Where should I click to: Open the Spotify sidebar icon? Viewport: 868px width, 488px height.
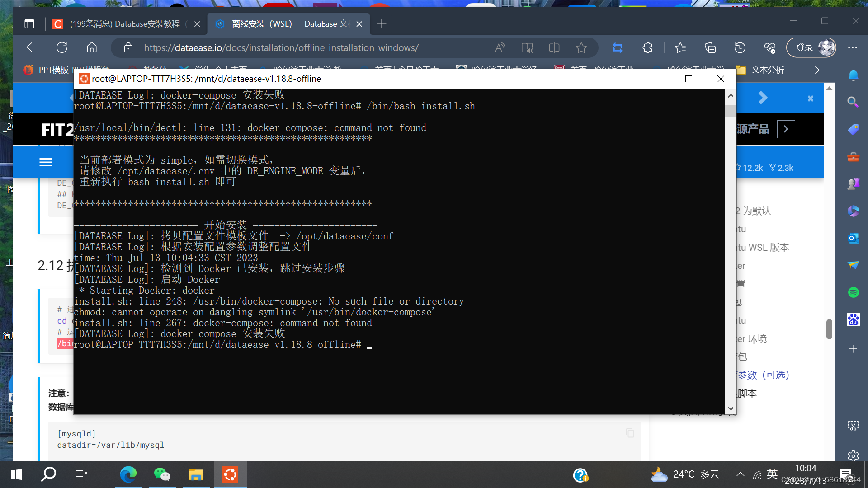point(854,292)
